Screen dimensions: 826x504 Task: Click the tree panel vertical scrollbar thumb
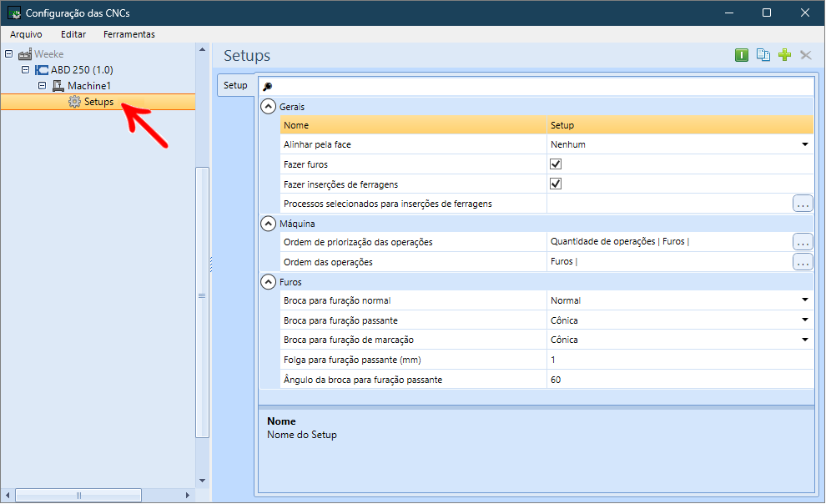coord(202,302)
